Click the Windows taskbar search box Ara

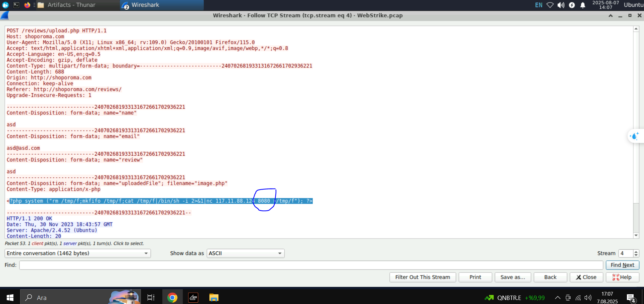pyautogui.click(x=80, y=297)
